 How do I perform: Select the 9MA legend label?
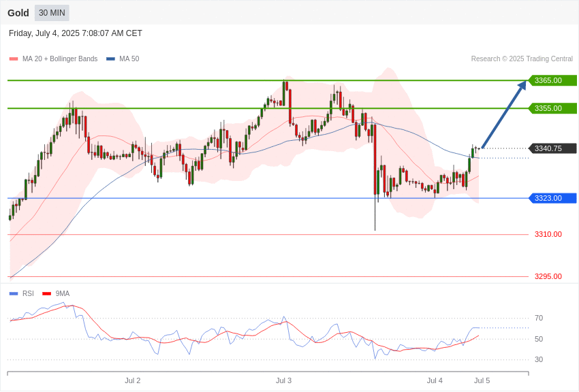(63, 293)
